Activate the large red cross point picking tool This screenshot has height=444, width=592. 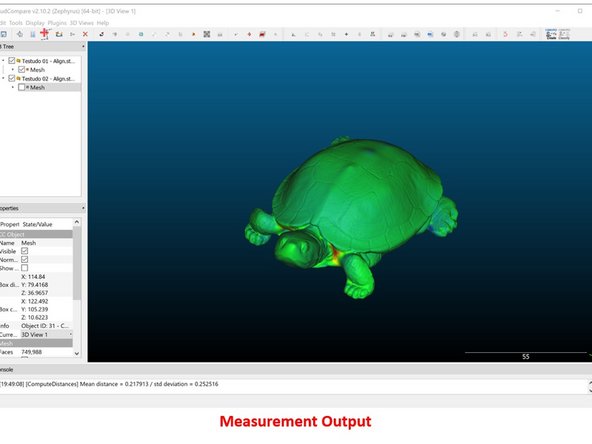pos(45,33)
